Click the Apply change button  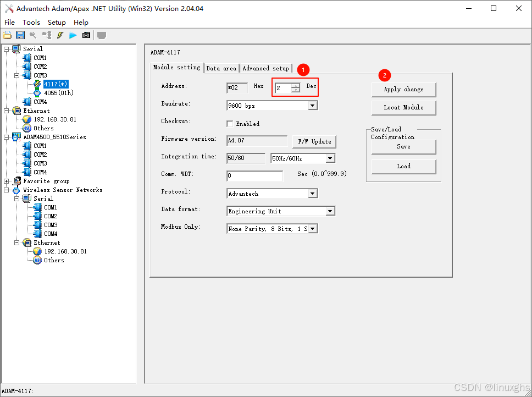[x=403, y=90]
